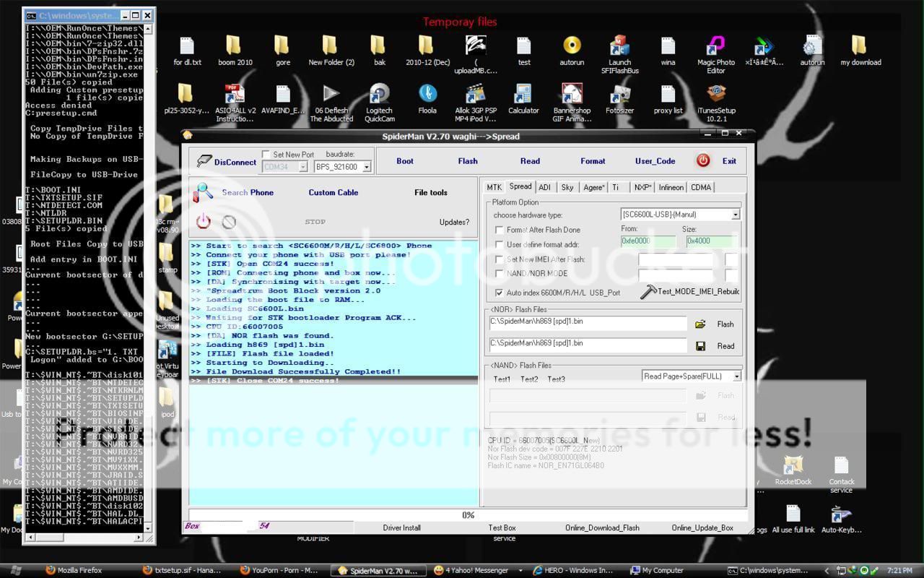Click the DisConnect cable icon
924x578 pixels.
click(204, 162)
